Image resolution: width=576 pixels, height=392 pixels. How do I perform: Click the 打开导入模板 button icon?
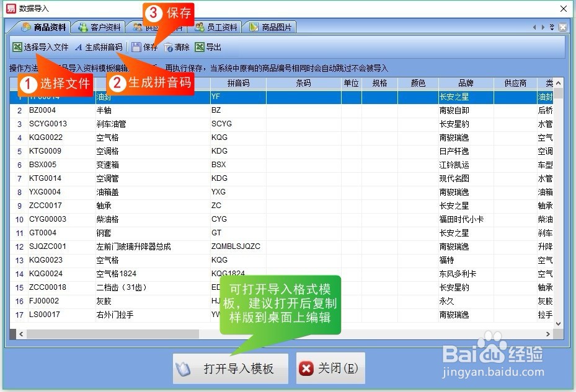[x=182, y=369]
